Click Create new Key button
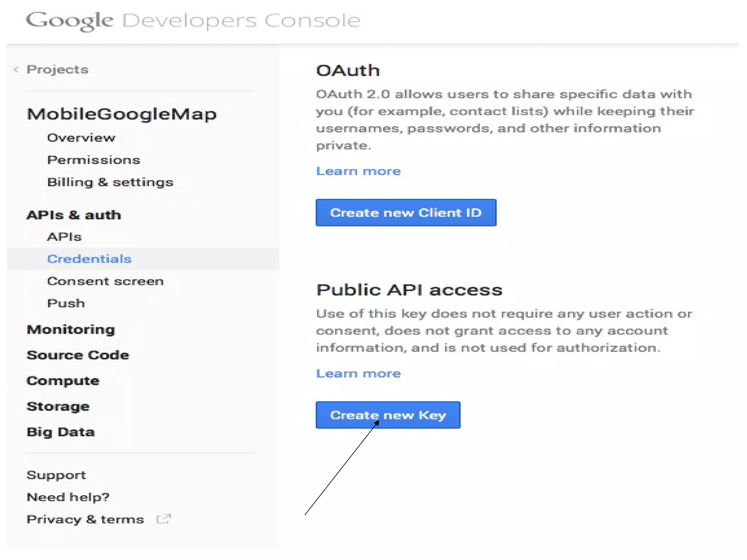Viewport: 747px width, 560px height. (388, 415)
